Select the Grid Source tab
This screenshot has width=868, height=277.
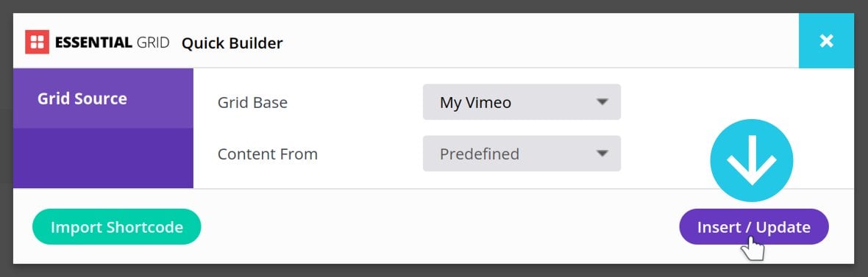tap(103, 98)
